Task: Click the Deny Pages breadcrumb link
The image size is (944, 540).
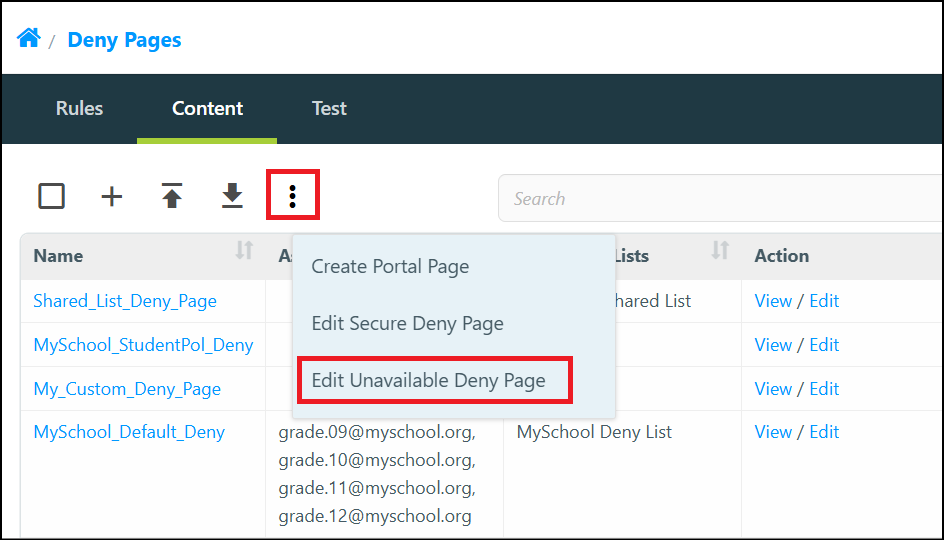Action: click(124, 40)
